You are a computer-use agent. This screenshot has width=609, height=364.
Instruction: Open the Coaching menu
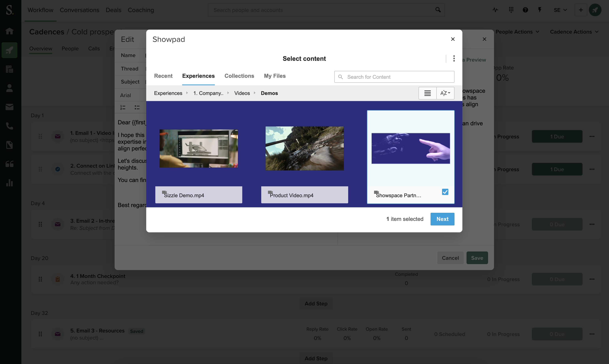coord(141,10)
